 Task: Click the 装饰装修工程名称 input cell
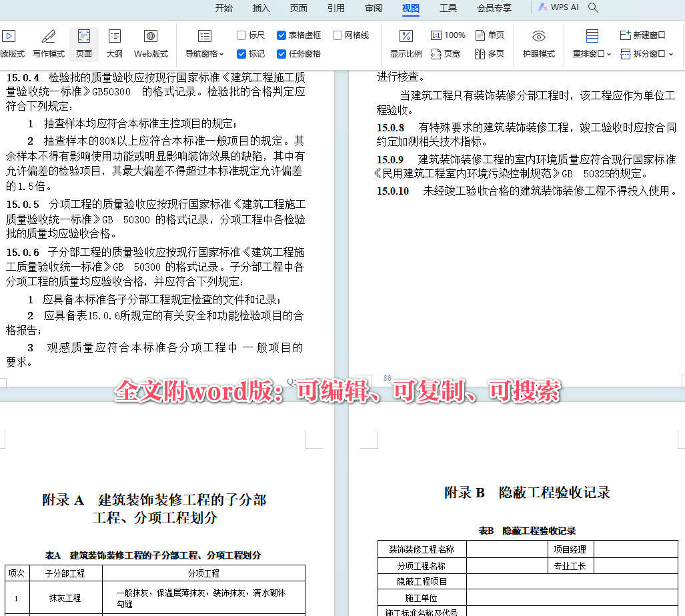click(x=506, y=549)
